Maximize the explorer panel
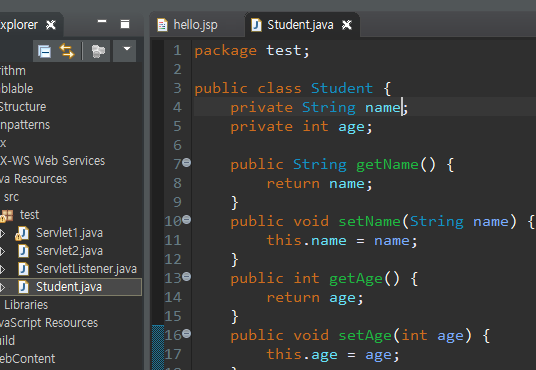 click(125, 24)
